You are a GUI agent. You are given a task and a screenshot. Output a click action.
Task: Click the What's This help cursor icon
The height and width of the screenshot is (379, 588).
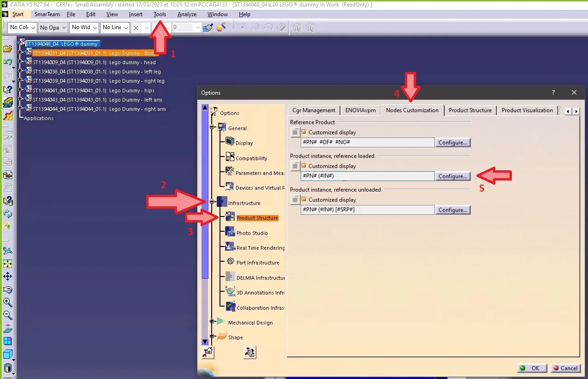(7, 89)
